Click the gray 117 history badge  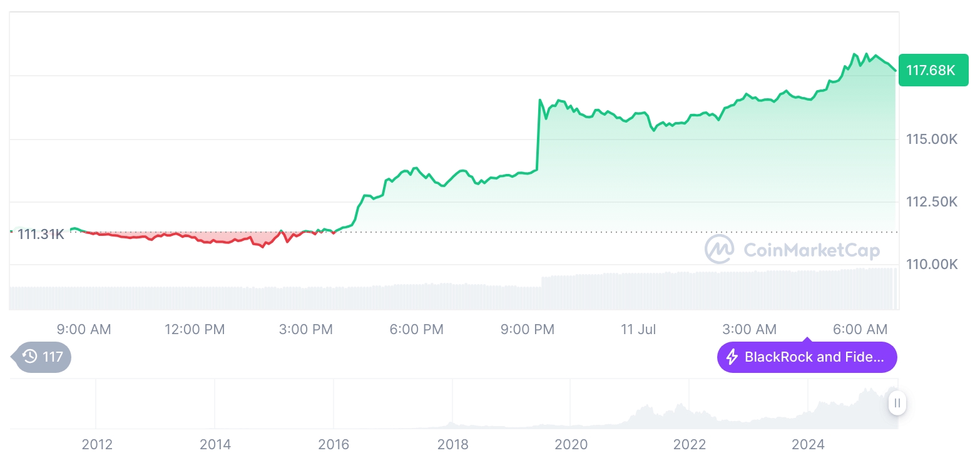43,357
